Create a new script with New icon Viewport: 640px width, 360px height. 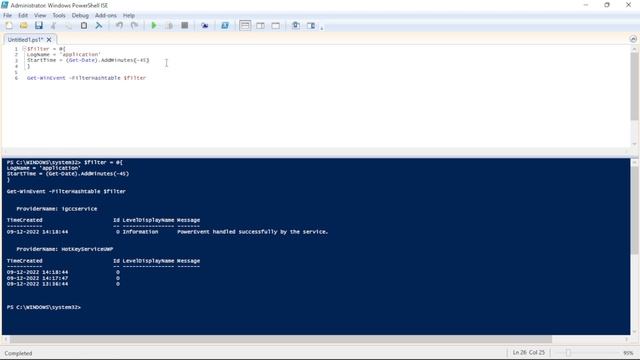pos(9,25)
